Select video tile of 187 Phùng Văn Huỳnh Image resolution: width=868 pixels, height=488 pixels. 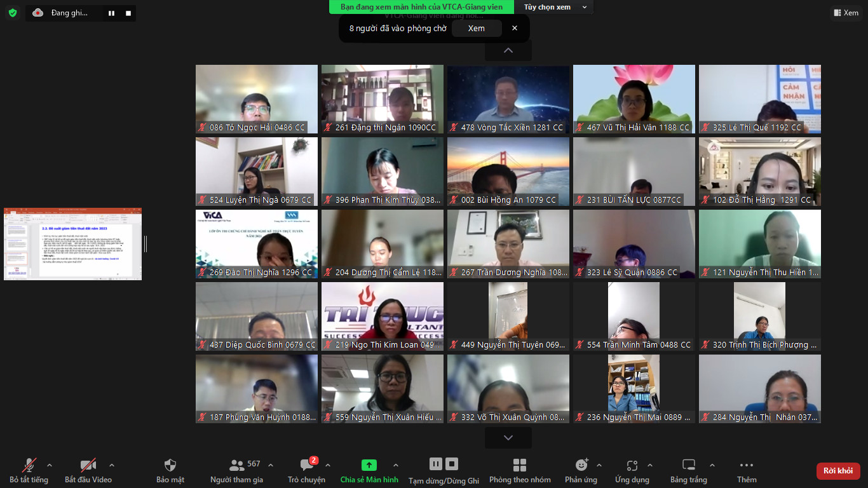[x=257, y=389]
